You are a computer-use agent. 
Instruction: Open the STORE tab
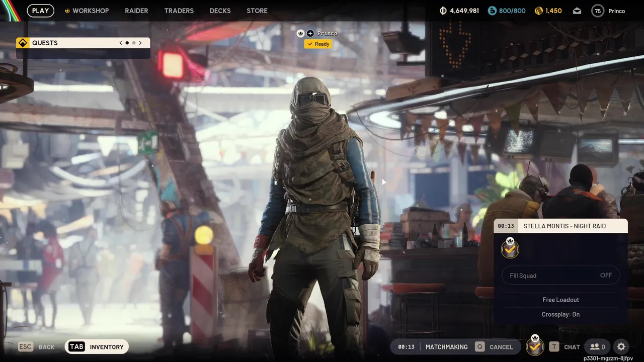click(x=257, y=11)
